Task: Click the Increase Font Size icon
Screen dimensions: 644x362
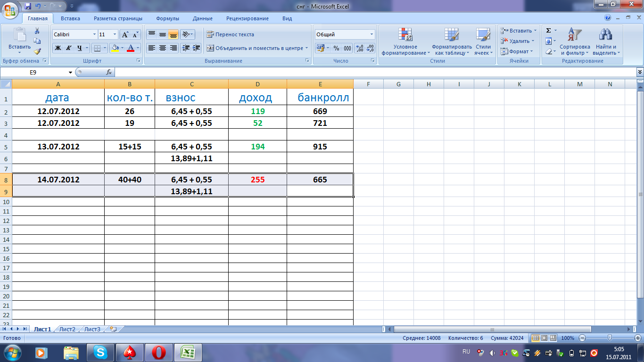Action: tap(125, 34)
